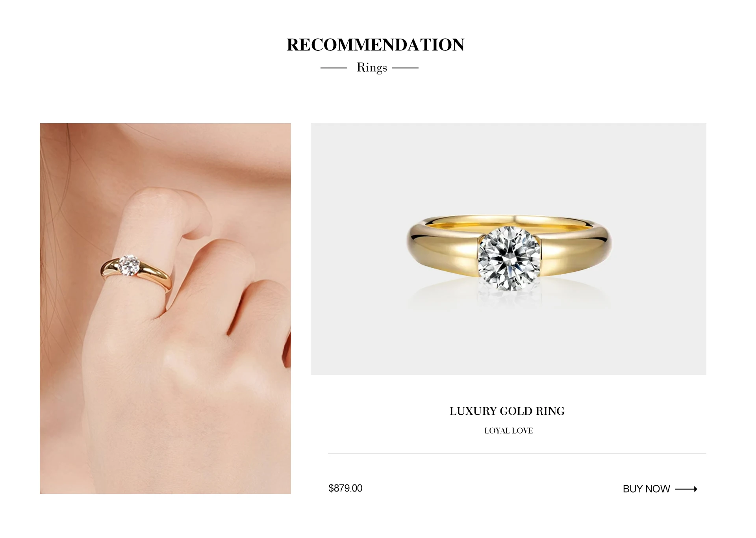
Task: Click the diamond on the worn ring
Action: click(129, 265)
